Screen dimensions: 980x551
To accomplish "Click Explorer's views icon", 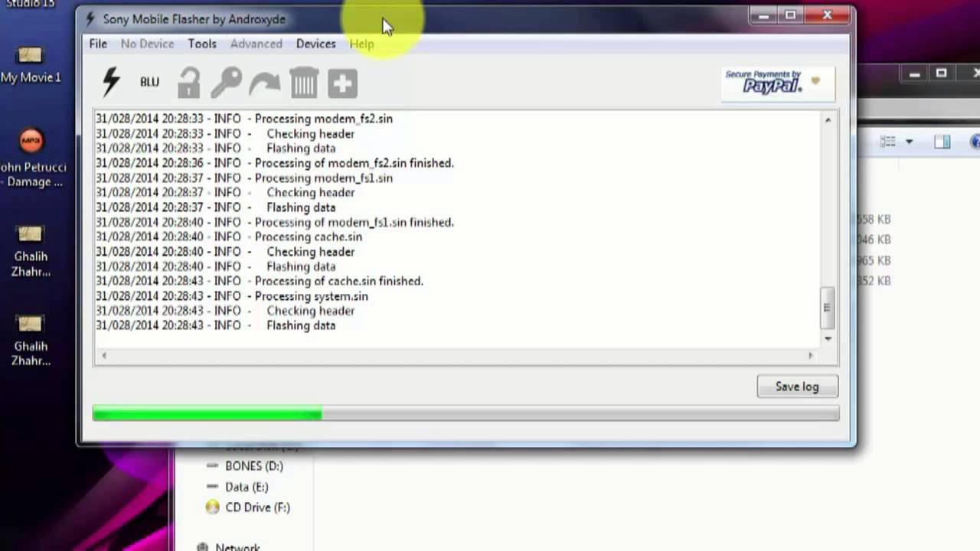I will point(888,142).
